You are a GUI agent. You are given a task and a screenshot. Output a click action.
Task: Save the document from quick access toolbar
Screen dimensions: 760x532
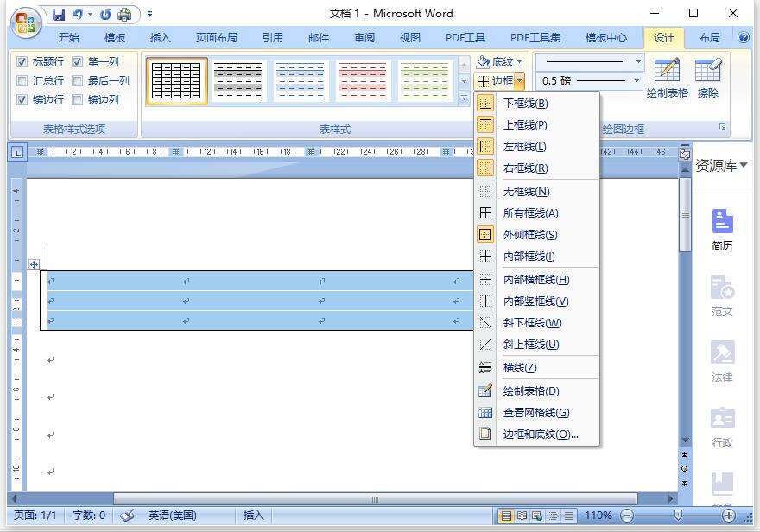tap(59, 15)
